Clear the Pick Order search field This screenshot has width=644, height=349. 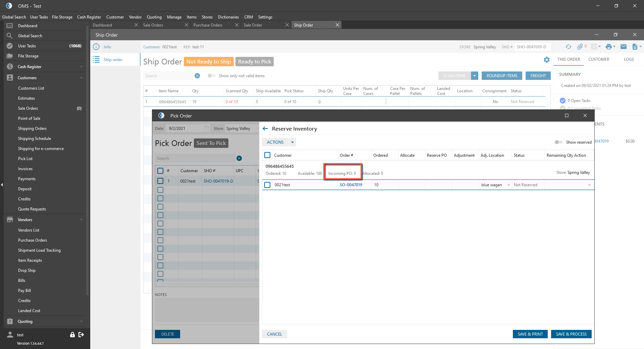pyautogui.click(x=239, y=158)
